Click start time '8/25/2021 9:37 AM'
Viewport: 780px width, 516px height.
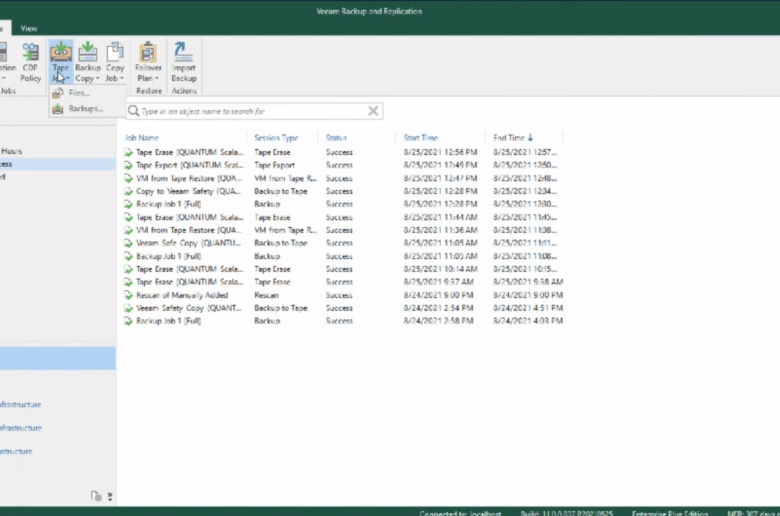[438, 282]
